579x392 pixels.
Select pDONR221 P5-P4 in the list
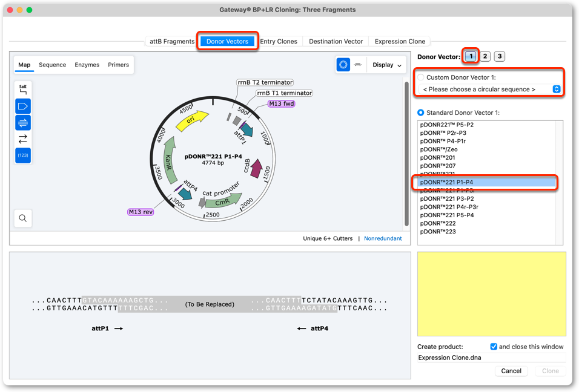(487, 215)
